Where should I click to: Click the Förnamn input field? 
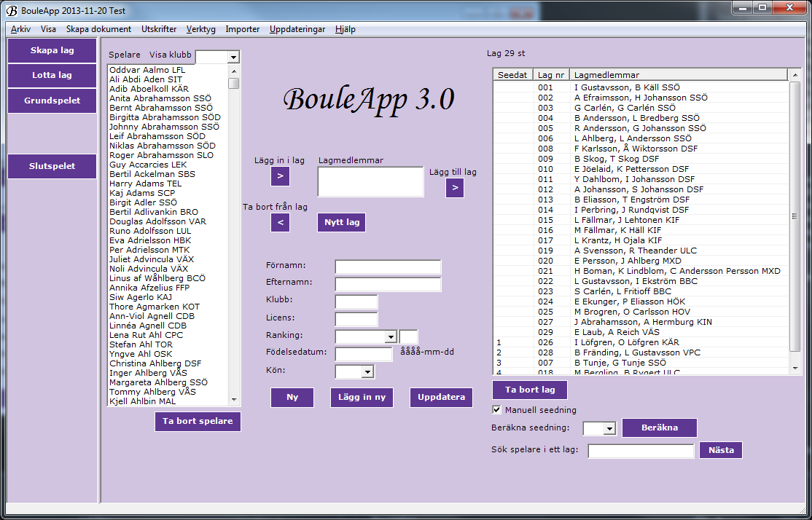coord(388,267)
